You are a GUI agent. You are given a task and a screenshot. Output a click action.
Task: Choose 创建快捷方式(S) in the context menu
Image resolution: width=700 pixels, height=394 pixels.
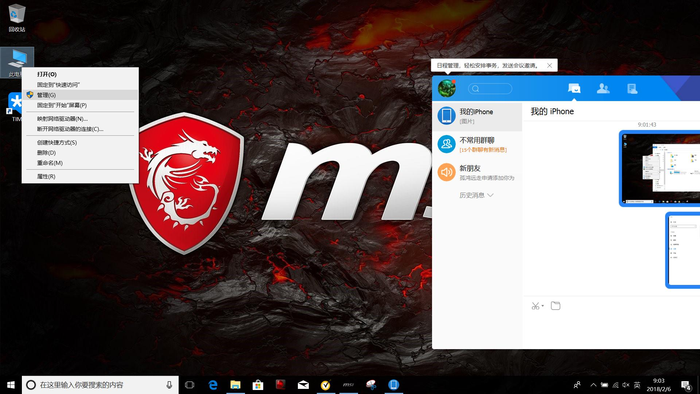coord(57,142)
